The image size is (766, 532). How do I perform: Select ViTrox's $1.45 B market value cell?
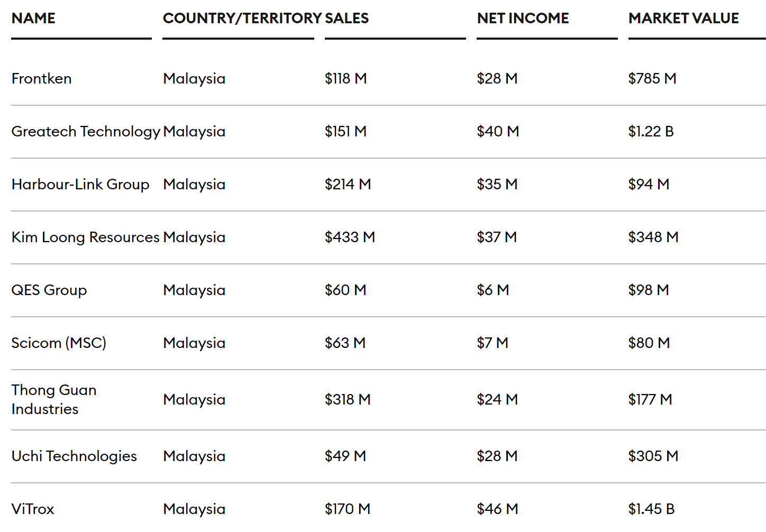[651, 509]
